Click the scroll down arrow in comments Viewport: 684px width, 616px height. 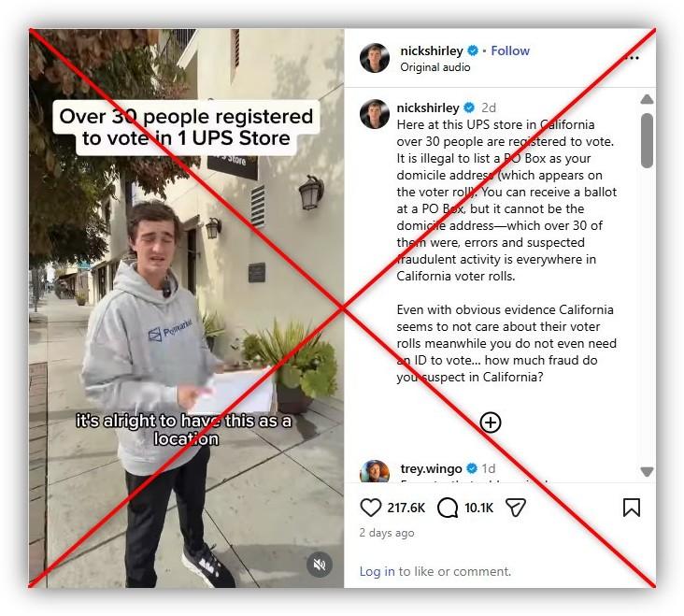coord(647,472)
